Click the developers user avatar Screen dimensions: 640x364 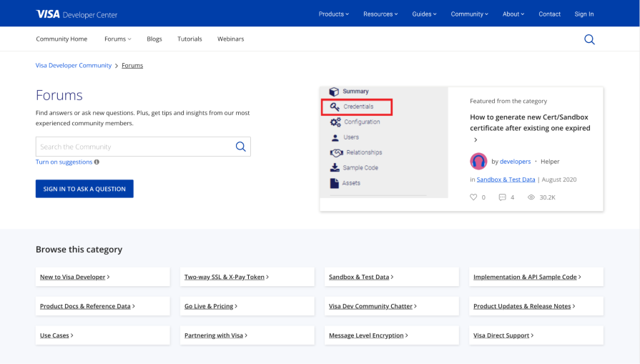coord(478,161)
